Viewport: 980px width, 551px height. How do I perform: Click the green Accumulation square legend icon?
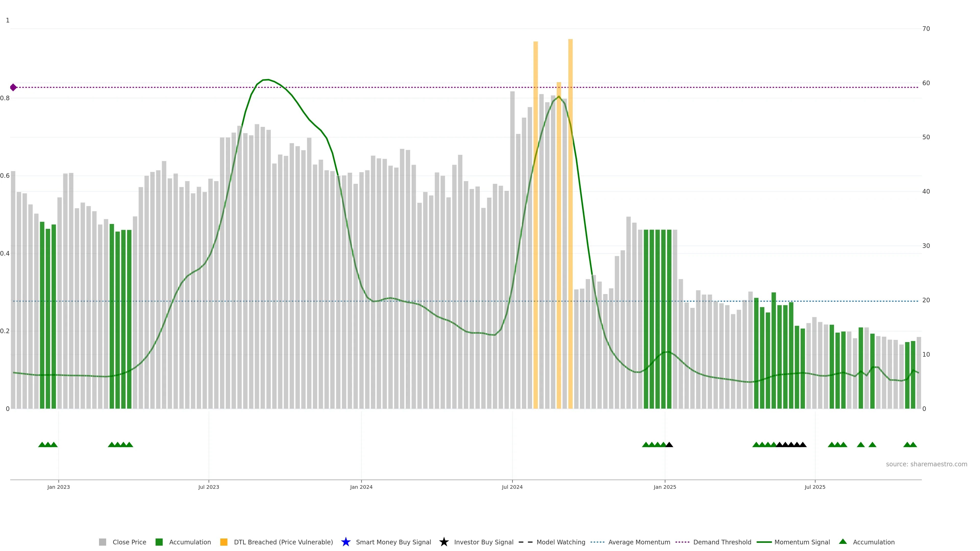[159, 542]
